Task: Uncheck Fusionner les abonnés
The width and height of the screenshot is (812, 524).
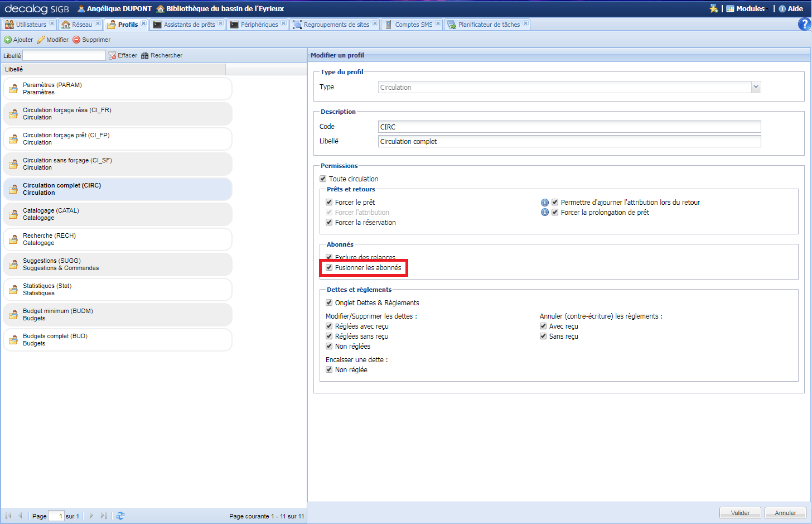Action: tap(329, 268)
